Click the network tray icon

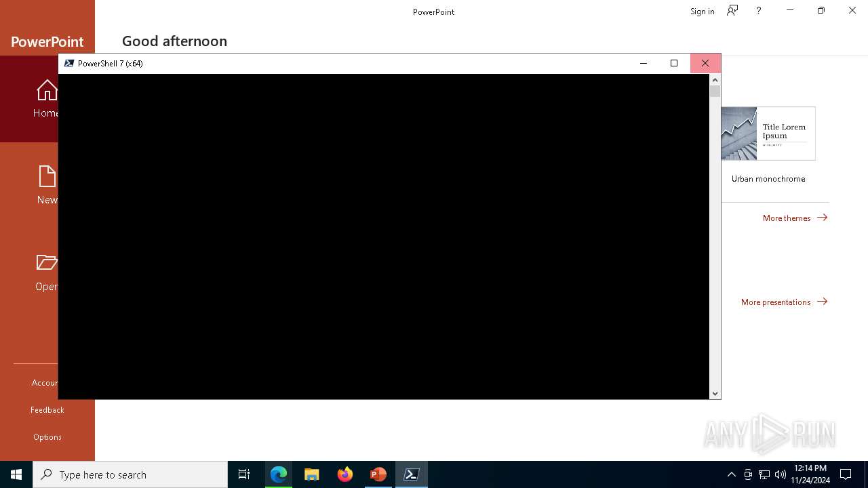pyautogui.click(x=764, y=474)
